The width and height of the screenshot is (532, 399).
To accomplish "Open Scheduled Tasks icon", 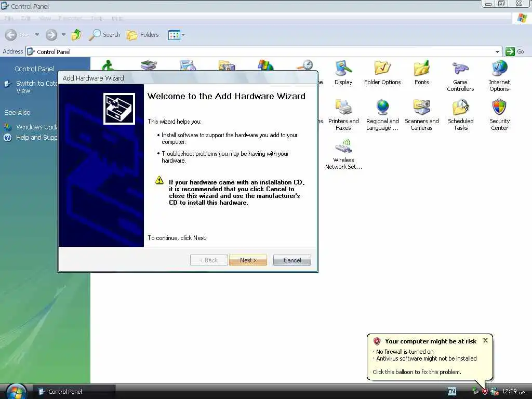I will coord(460,115).
